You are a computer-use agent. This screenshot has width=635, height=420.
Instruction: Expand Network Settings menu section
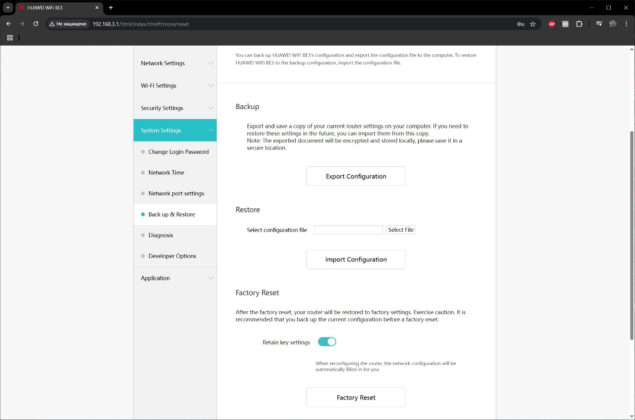pyautogui.click(x=175, y=63)
